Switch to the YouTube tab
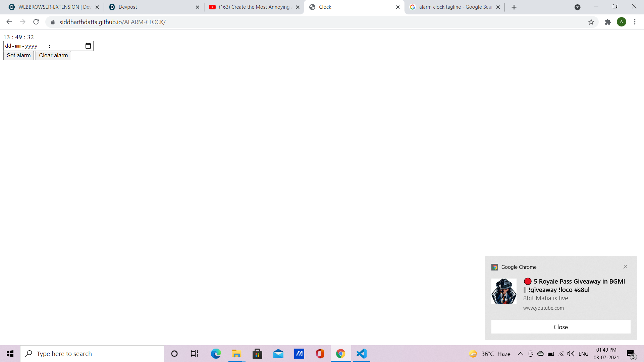This screenshot has height=362, width=644. 253,7
